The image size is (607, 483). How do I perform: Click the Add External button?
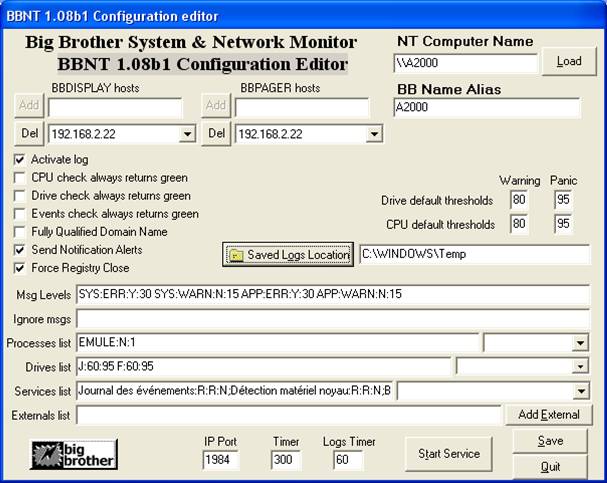tap(549, 415)
